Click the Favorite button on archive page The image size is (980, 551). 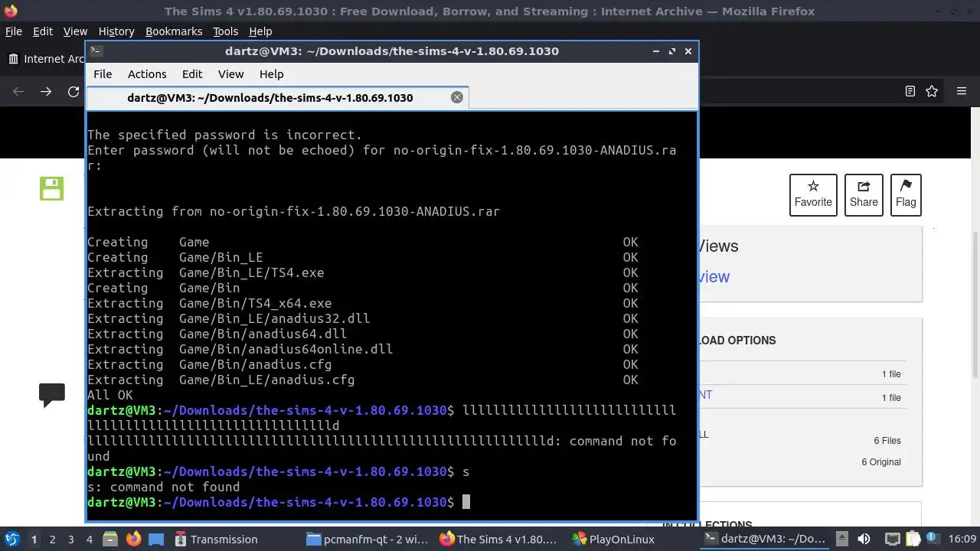(813, 194)
